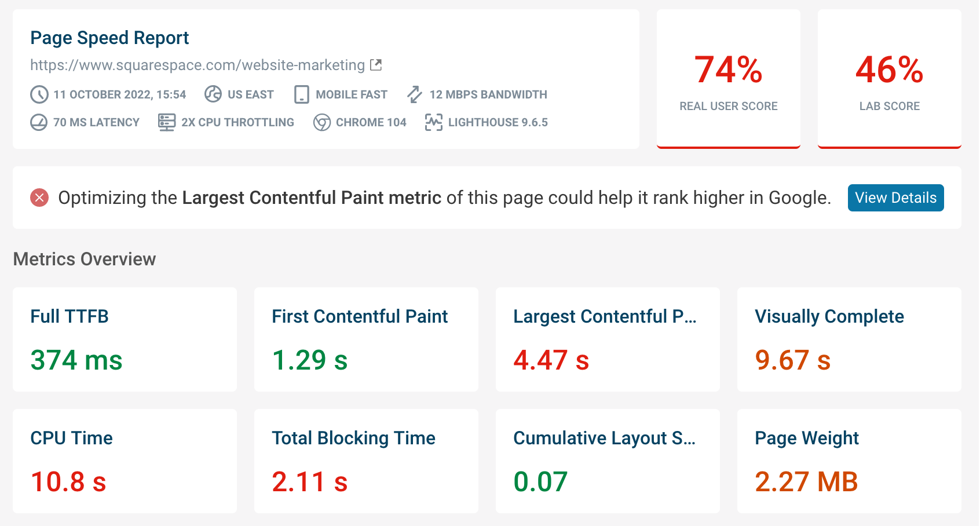980x526 pixels.
Task: Expand the Cumulative Layout Shift metric card
Action: coord(605,439)
